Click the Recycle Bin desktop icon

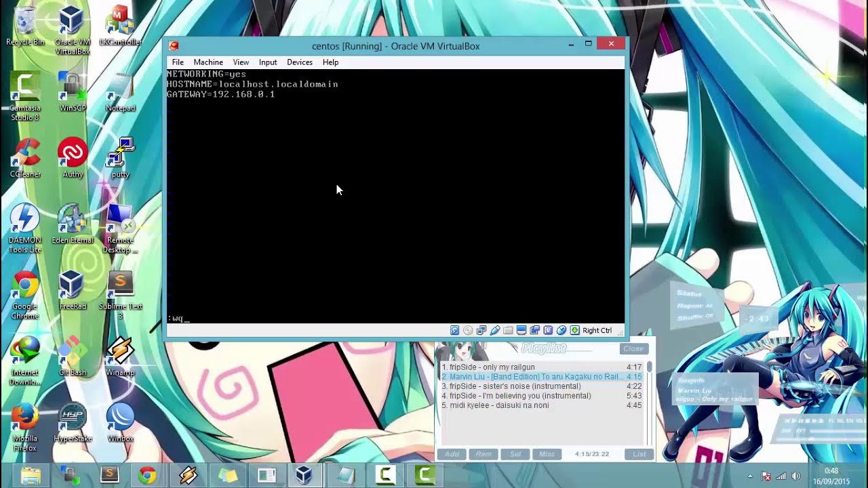(25, 27)
